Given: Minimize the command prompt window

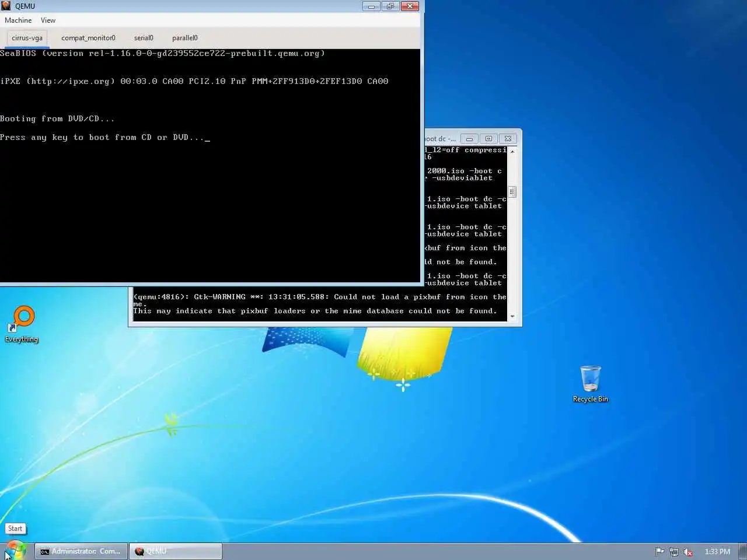Looking at the screenshot, I should click(469, 139).
